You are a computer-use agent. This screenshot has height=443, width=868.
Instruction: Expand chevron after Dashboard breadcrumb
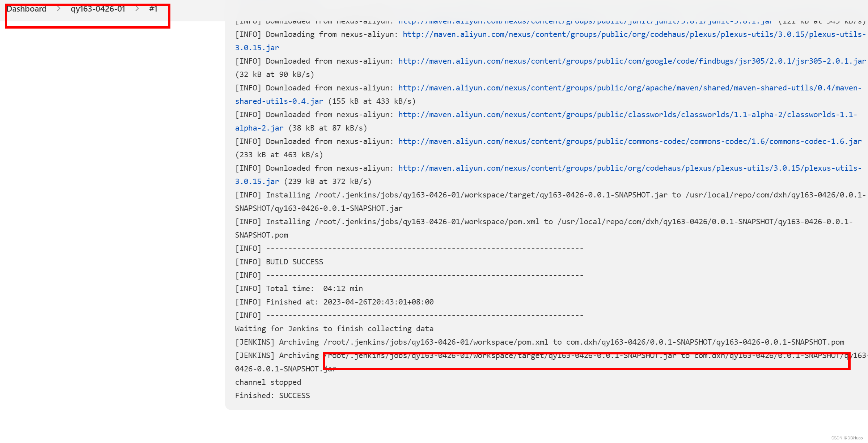pyautogui.click(x=59, y=9)
